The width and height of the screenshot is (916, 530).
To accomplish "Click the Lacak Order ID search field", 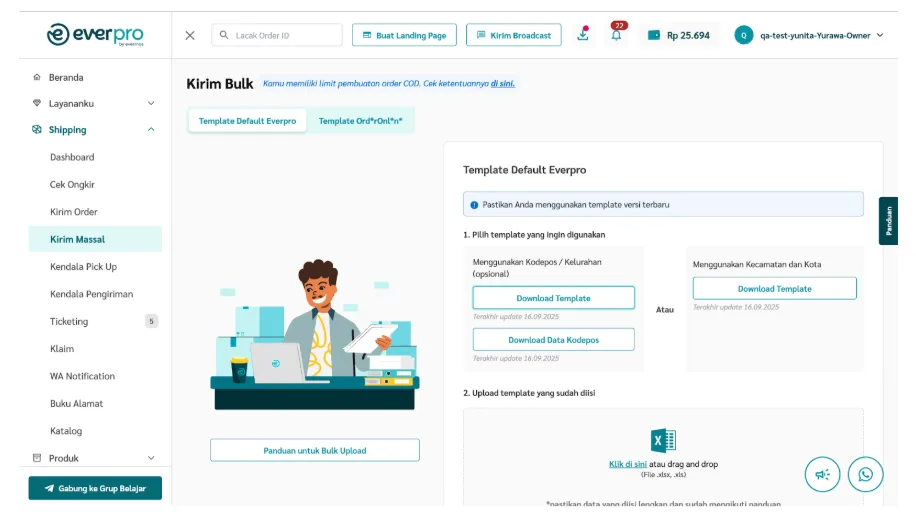I will (x=277, y=35).
